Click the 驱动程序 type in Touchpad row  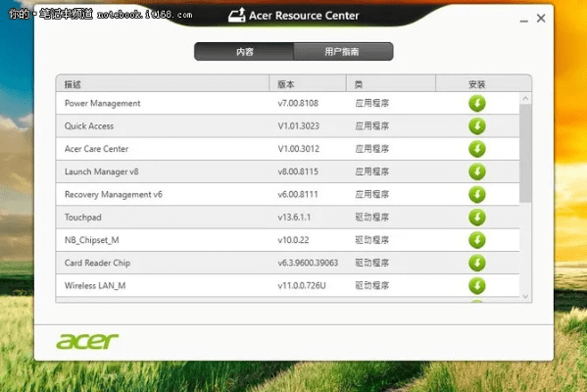tap(372, 218)
